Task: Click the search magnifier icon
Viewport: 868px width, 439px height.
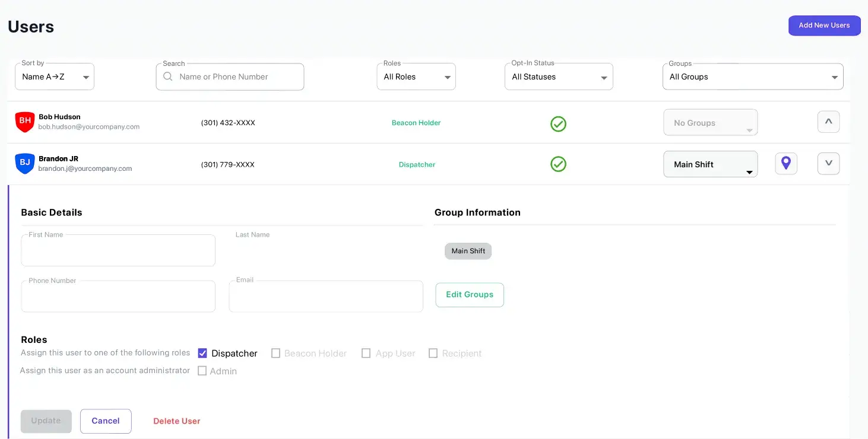Action: coord(168,77)
